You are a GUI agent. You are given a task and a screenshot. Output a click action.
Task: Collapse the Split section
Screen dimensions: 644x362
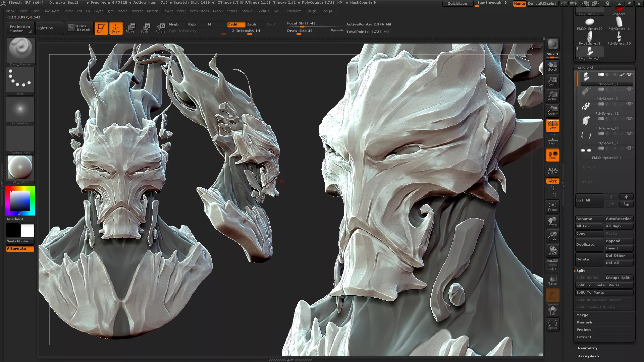coord(581,270)
